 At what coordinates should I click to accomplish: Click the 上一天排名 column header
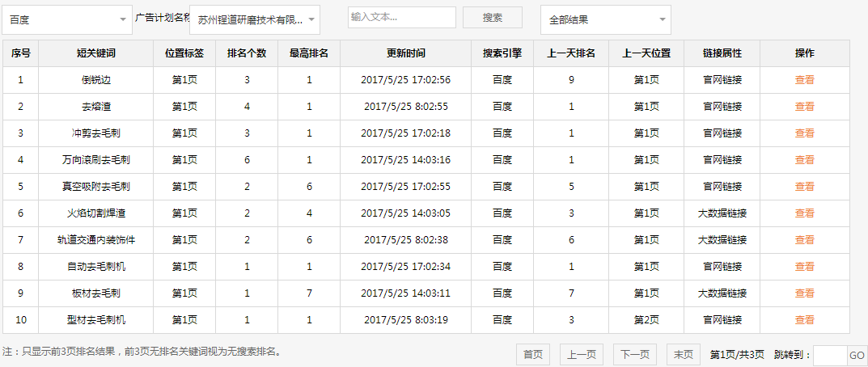(571, 53)
